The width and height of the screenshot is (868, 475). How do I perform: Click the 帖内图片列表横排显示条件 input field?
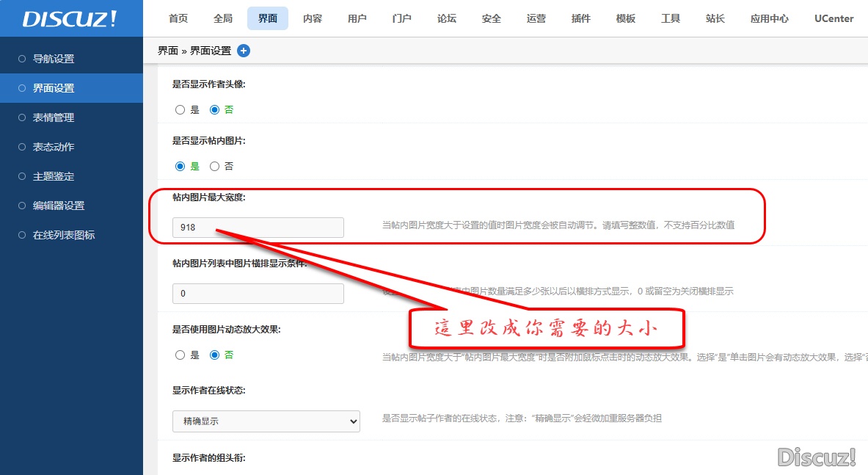click(258, 294)
